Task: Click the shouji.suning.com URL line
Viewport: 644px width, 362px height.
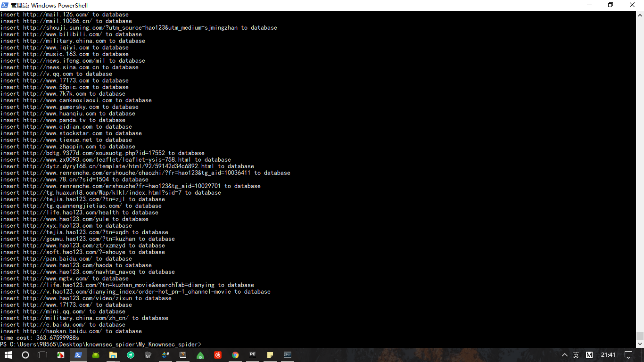Action: [139, 28]
